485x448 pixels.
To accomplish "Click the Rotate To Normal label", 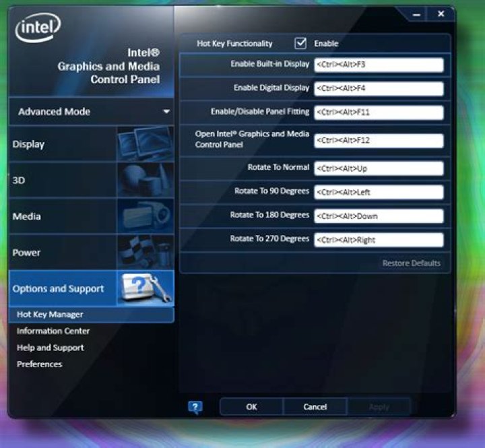I will (278, 167).
